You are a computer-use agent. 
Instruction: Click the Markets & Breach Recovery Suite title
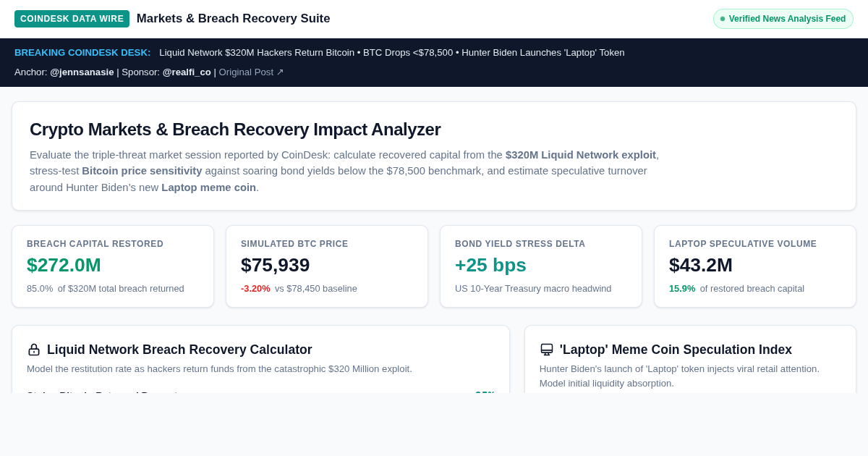coord(233,19)
